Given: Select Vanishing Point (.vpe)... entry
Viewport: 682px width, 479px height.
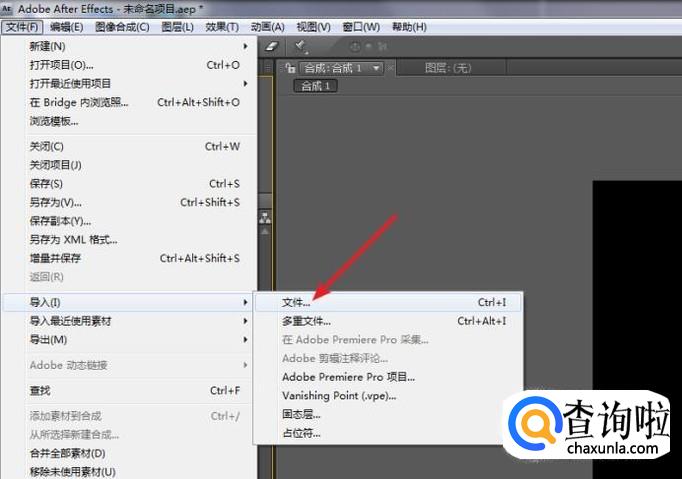Looking at the screenshot, I should [388, 395].
